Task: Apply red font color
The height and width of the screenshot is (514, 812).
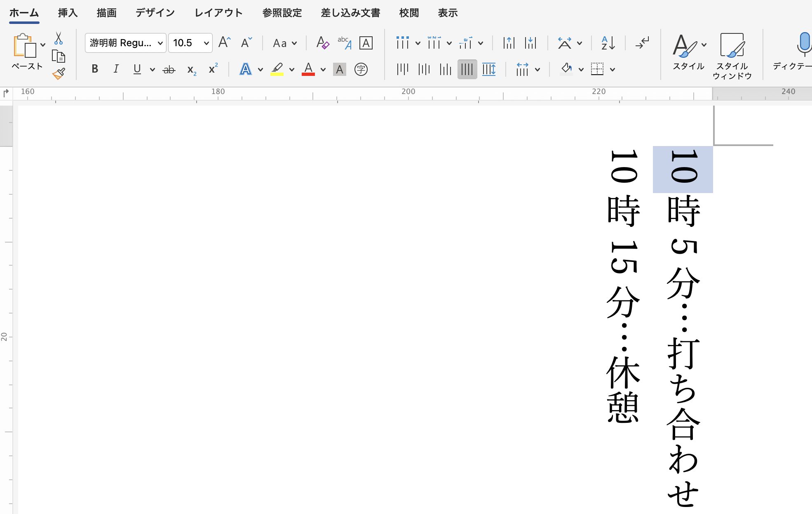Action: coord(308,69)
